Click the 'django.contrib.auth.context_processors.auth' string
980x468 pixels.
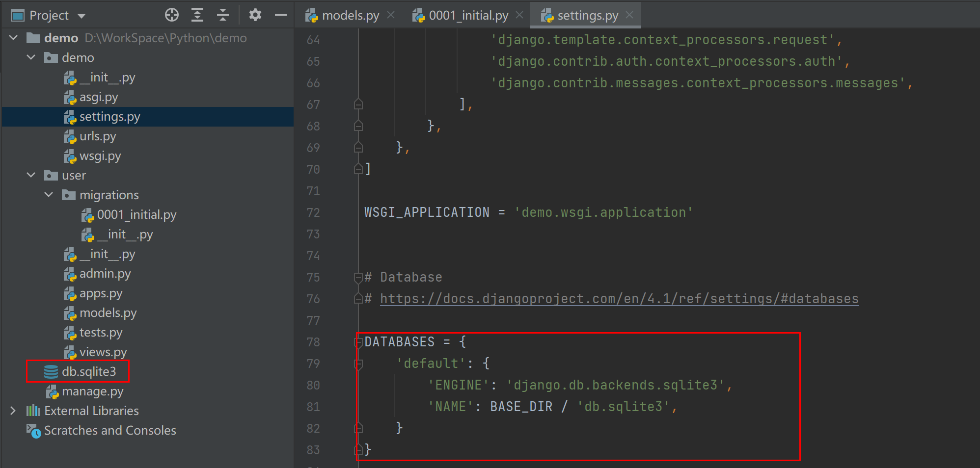666,61
